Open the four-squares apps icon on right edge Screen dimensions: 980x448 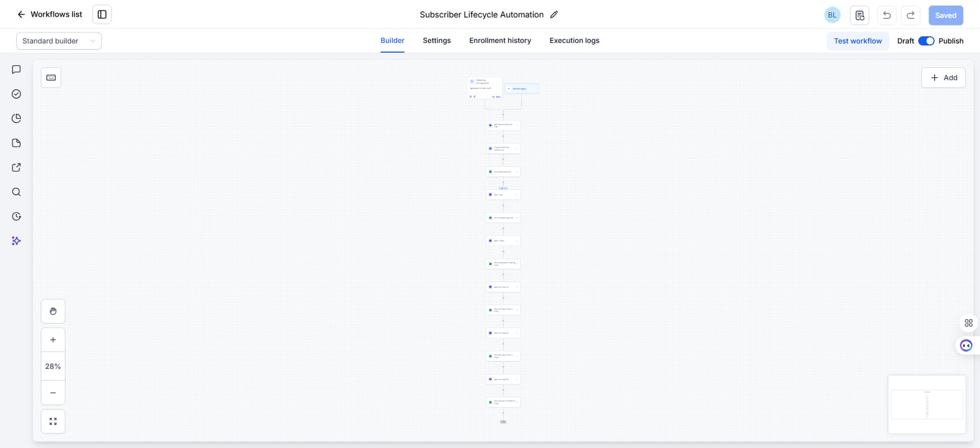click(968, 323)
